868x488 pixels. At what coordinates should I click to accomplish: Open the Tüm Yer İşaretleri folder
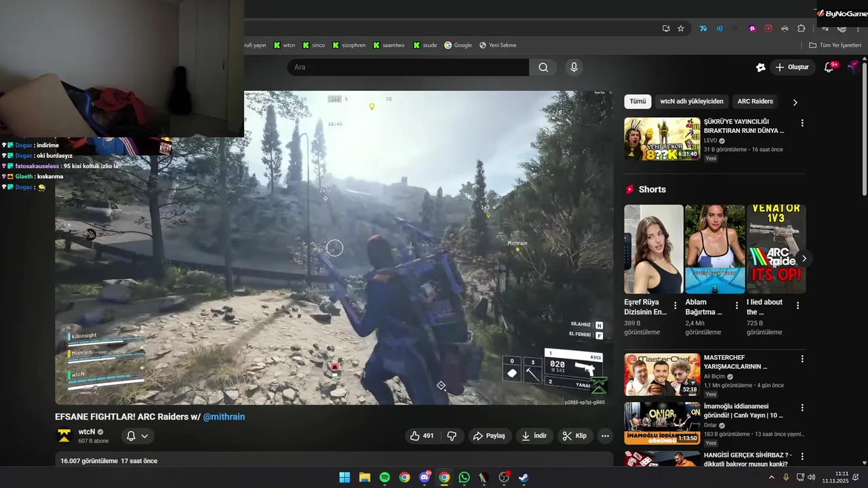tap(835, 45)
